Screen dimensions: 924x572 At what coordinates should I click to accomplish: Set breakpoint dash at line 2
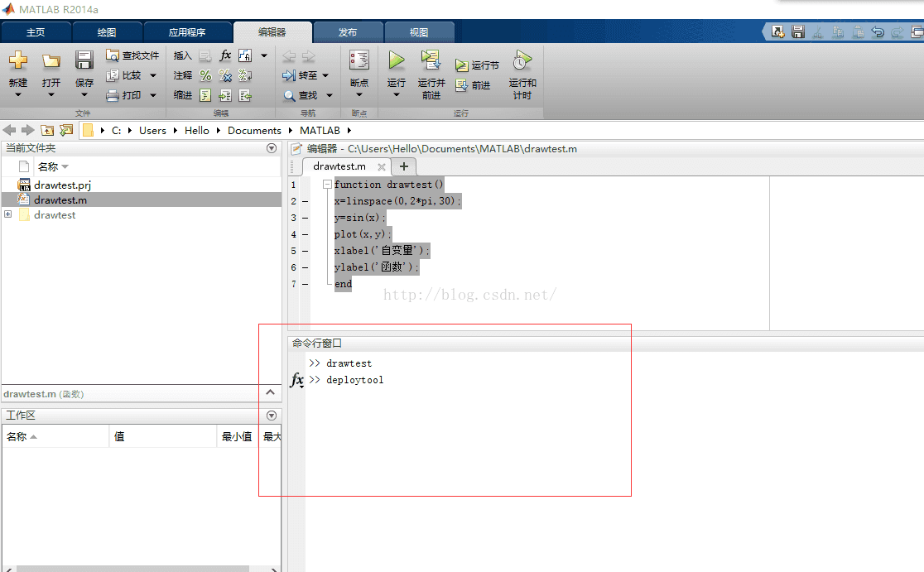click(x=306, y=201)
